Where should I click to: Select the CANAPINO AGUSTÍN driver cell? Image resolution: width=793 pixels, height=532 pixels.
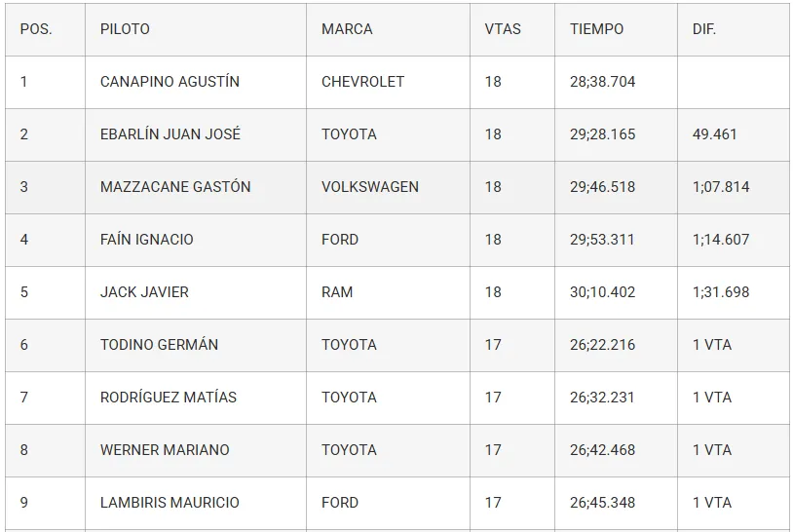170,82
